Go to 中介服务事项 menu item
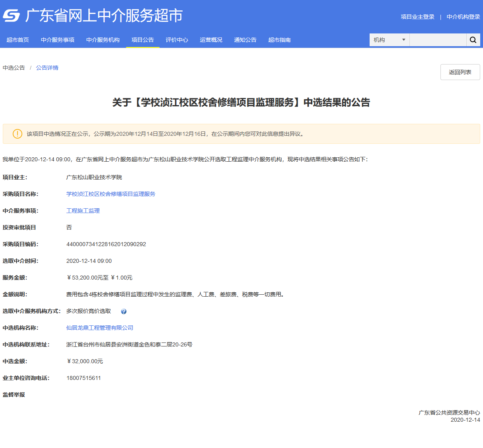 coord(58,40)
